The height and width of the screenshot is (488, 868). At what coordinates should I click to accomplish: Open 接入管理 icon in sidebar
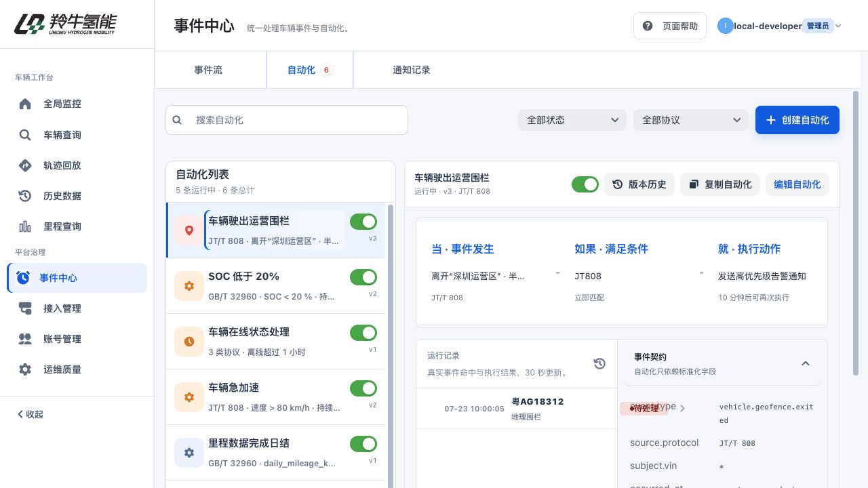(x=25, y=308)
